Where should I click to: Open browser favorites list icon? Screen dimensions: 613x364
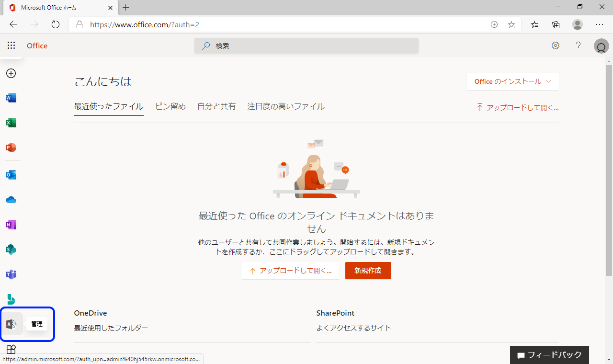pos(534,24)
